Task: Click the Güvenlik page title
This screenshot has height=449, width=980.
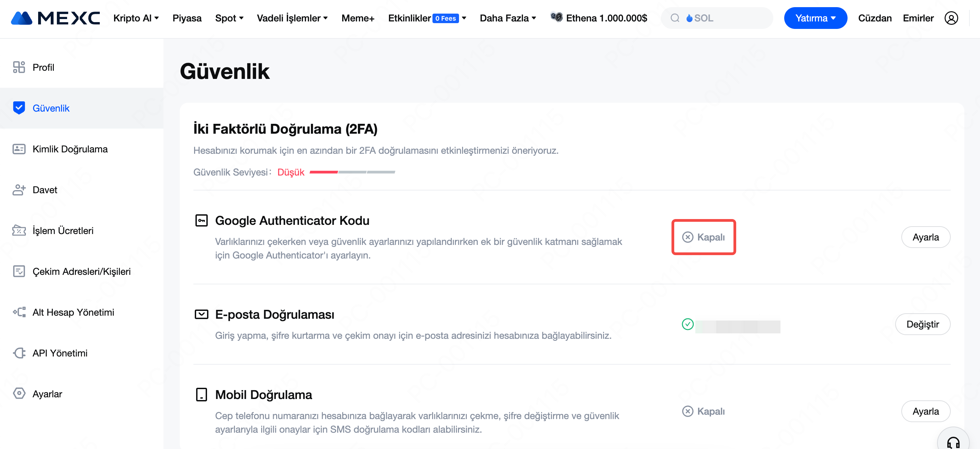Action: coord(224,71)
